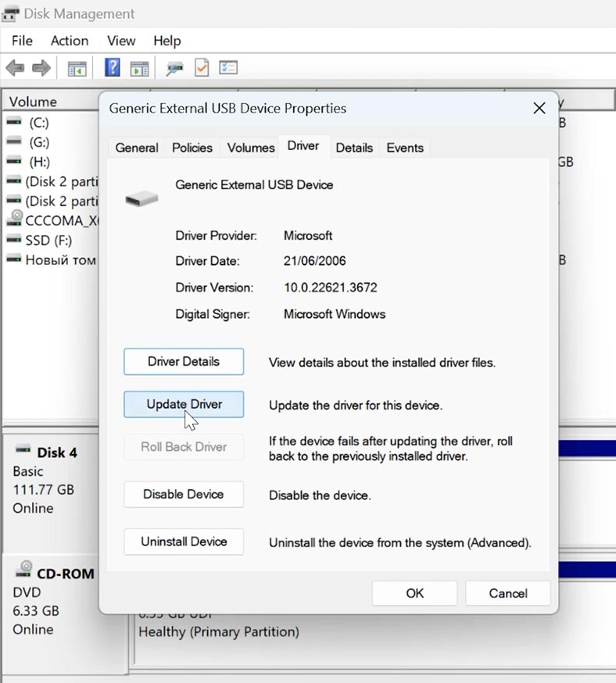Click the Disk 4 label
Image resolution: width=616 pixels, height=683 pixels.
click(57, 452)
